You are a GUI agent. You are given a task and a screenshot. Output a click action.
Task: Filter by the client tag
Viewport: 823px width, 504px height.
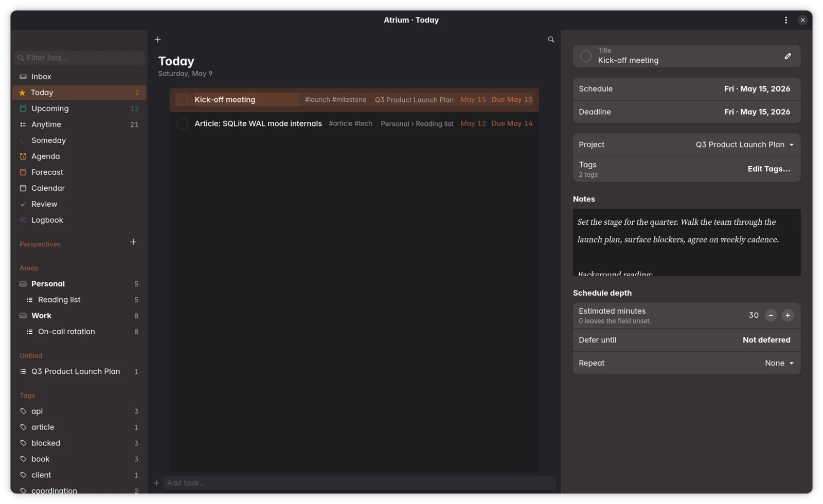[x=79, y=475]
